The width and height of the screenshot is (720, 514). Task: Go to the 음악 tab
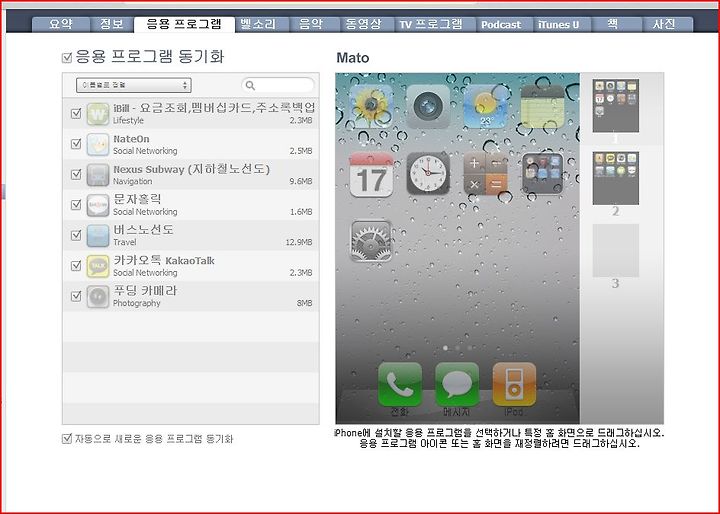click(x=315, y=24)
